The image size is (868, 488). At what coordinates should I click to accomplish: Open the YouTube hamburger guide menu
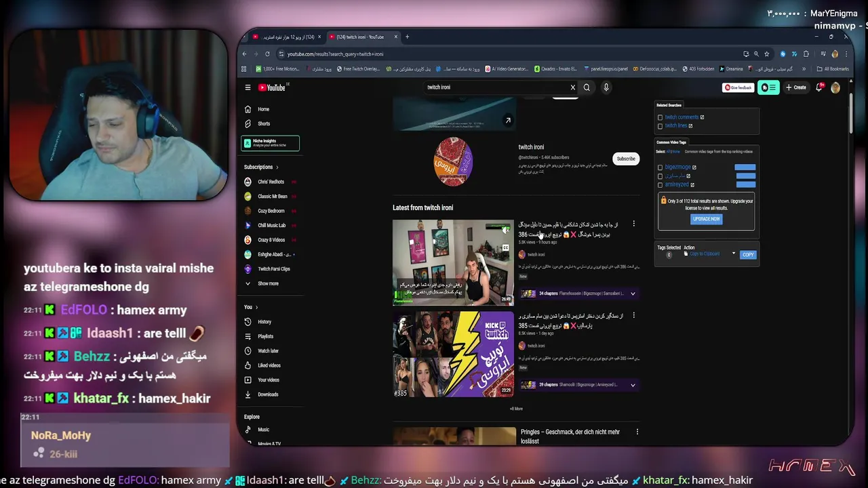pos(248,87)
